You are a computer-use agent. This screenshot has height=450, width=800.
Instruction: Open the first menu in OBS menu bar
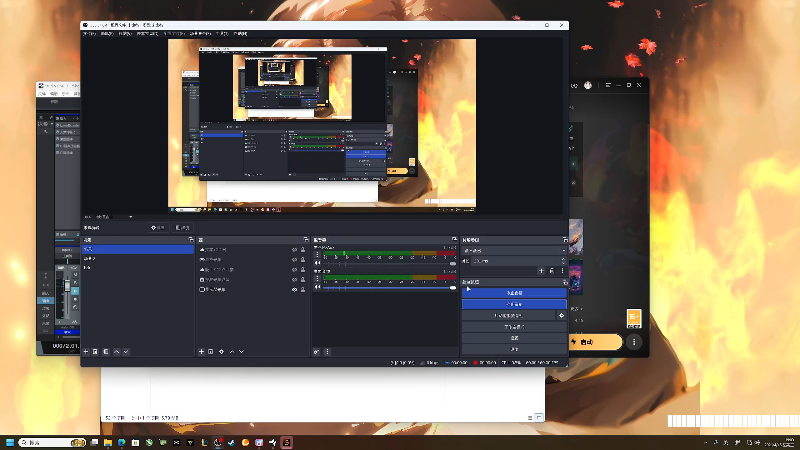coord(90,34)
